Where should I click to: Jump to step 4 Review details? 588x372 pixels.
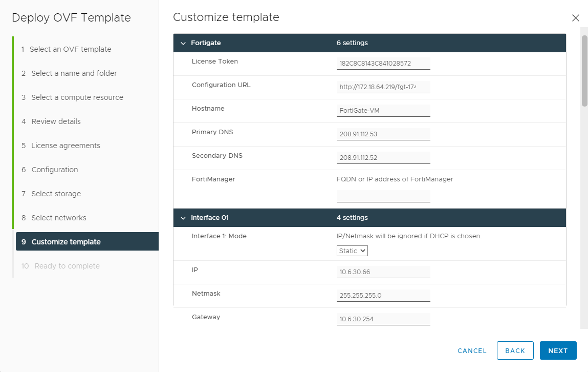pyautogui.click(x=56, y=121)
